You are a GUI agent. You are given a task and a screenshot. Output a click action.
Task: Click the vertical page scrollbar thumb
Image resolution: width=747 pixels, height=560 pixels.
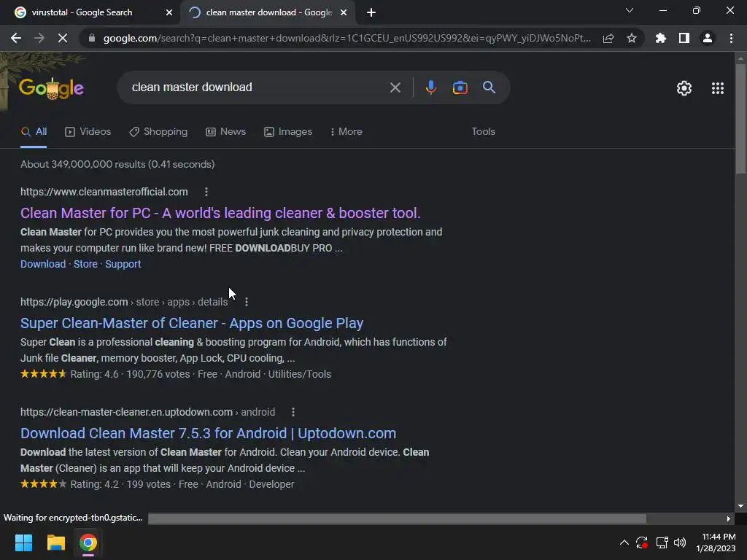click(x=740, y=118)
